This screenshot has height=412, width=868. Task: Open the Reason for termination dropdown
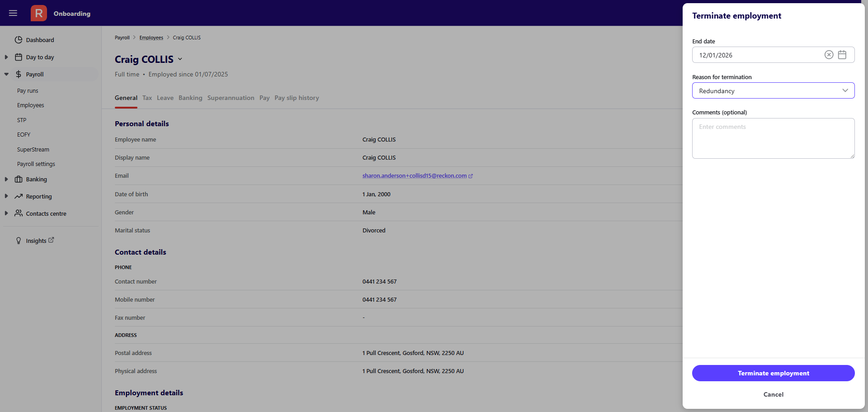(x=773, y=90)
